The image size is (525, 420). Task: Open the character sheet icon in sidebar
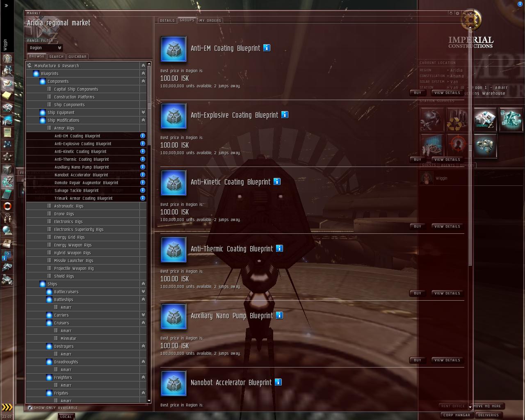[7, 58]
